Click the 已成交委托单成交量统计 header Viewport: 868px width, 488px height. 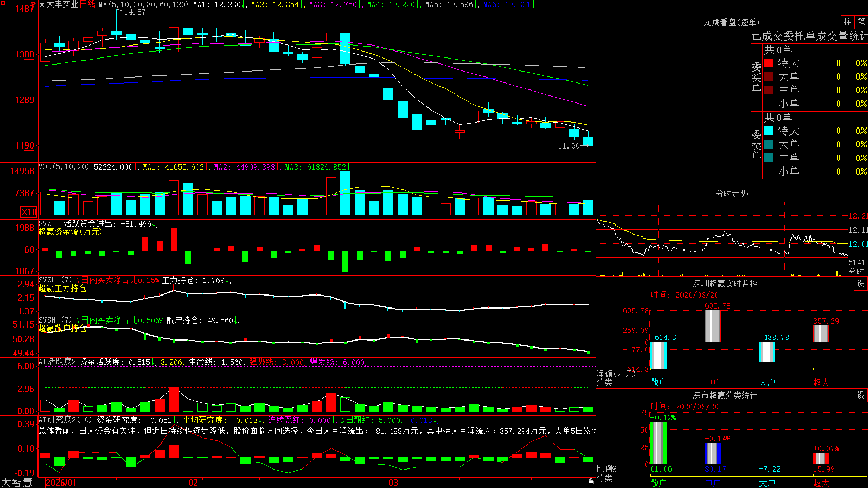(809, 36)
